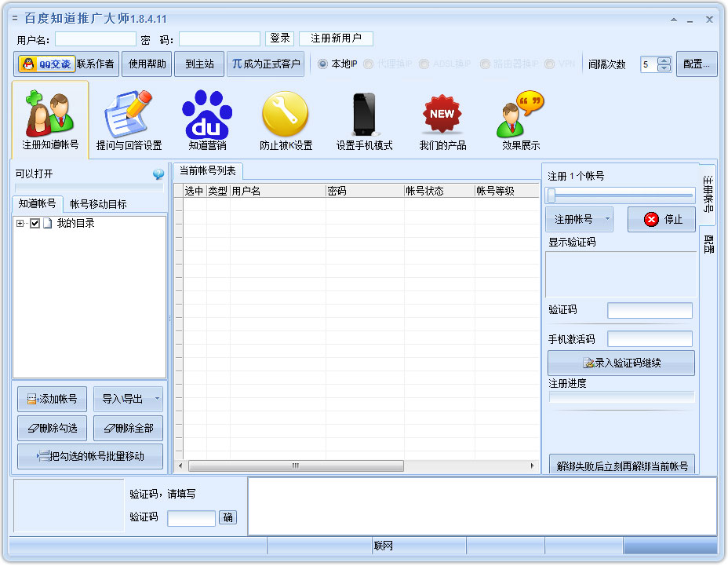Open the 导入导出 dropdown arrow

(x=157, y=399)
